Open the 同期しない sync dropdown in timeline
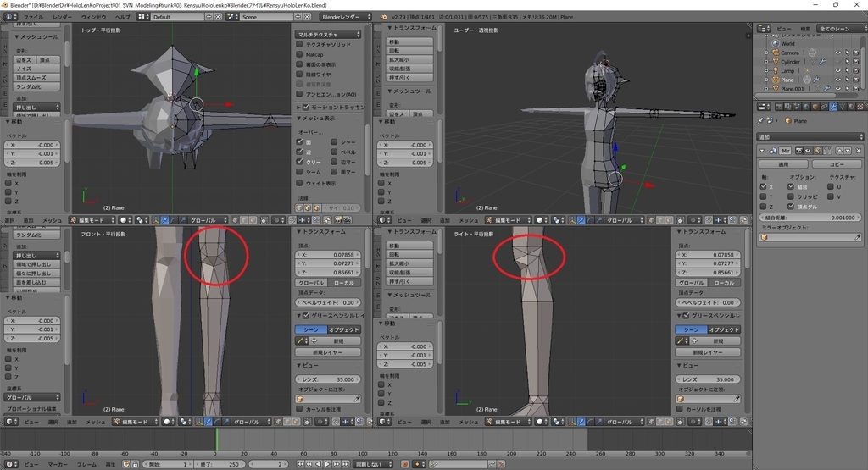 373,464
